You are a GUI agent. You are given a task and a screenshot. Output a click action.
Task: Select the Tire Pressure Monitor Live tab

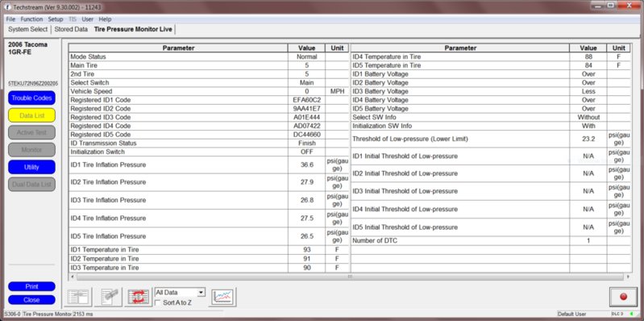pyautogui.click(x=133, y=30)
